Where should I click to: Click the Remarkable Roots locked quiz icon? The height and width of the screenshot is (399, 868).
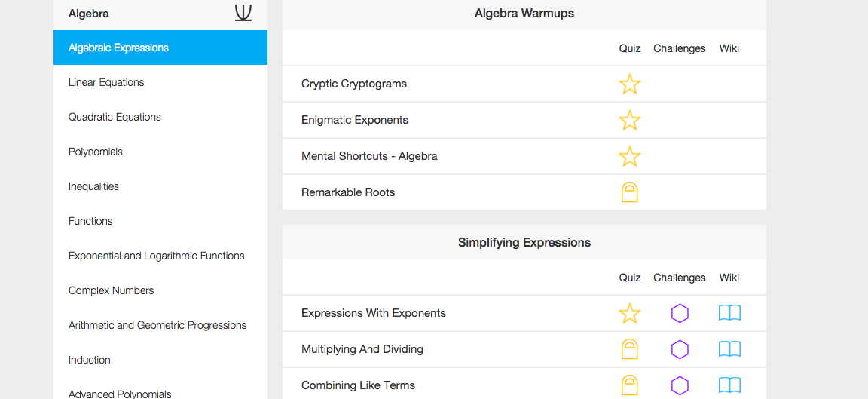pyautogui.click(x=629, y=192)
